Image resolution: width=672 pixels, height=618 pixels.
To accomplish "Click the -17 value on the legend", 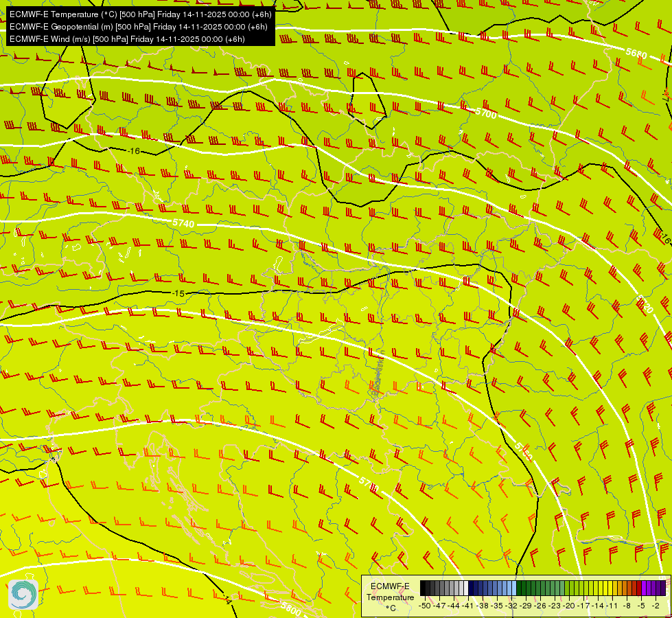I will [585, 606].
